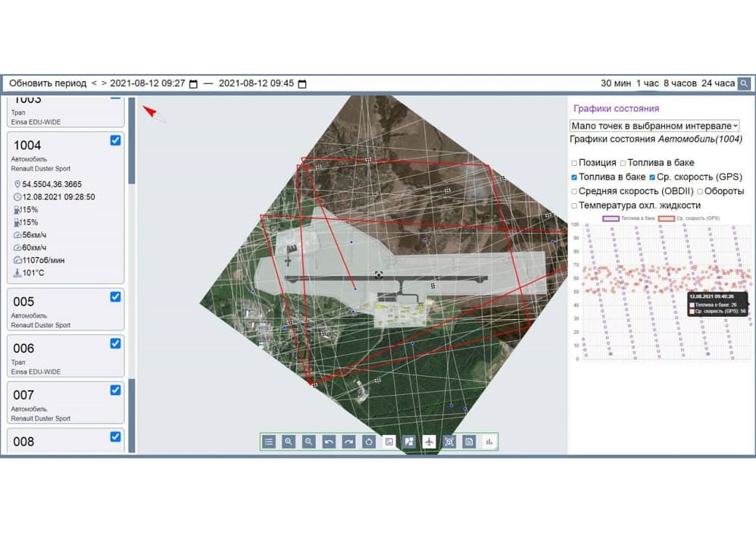Open the end date calendar picker
This screenshot has height=545, width=756.
click(302, 84)
